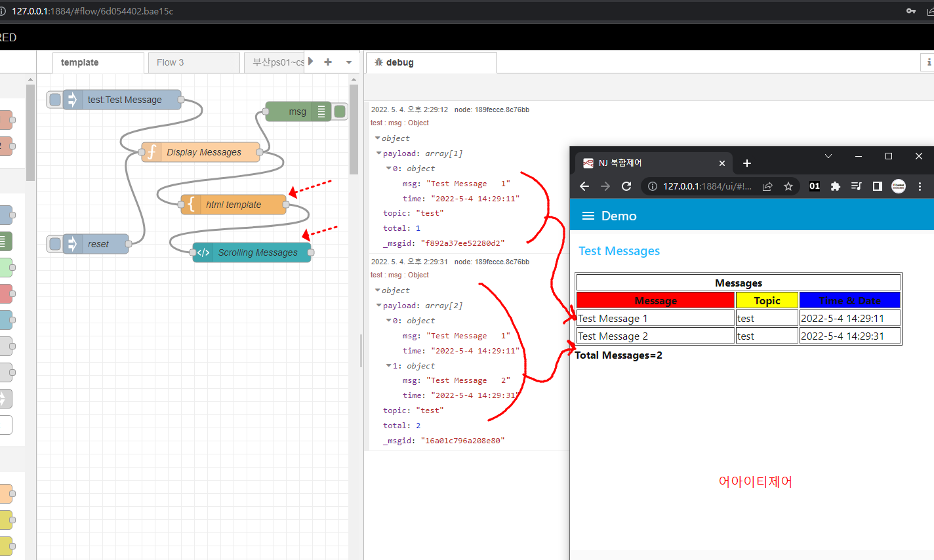The height and width of the screenshot is (560, 934).
Task: Open the debug sidebar tab
Action: (x=431, y=62)
